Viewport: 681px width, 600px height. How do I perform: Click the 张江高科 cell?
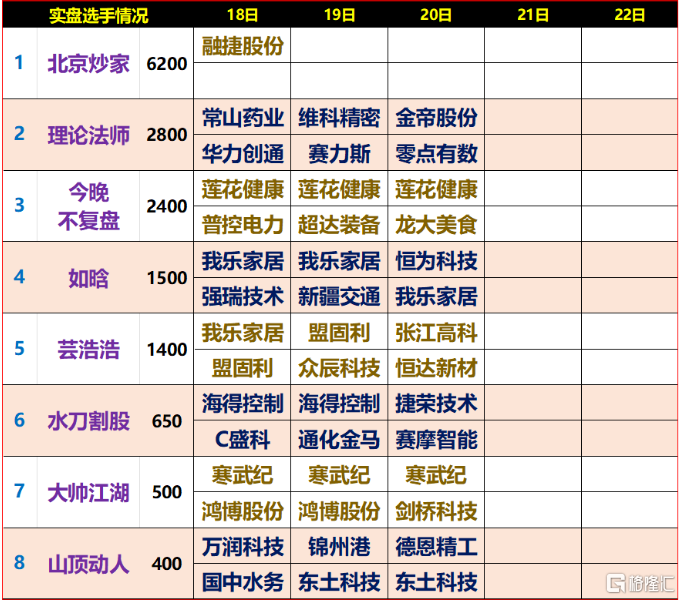click(x=436, y=332)
